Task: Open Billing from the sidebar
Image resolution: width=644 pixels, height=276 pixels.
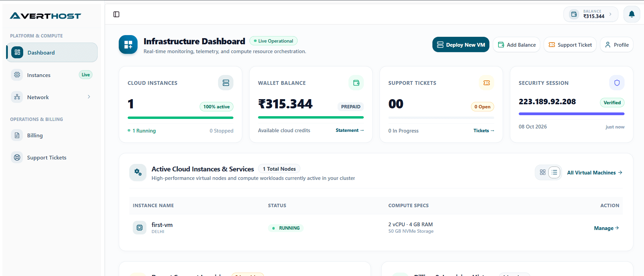Action: pos(52,135)
